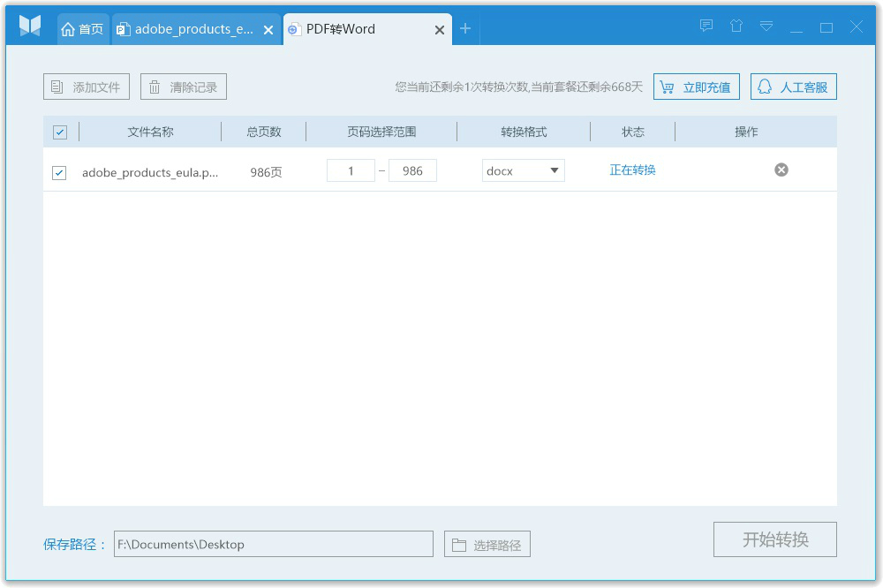Open the shopping cart recharge icon
Screen dimensions: 883x588
(x=668, y=86)
